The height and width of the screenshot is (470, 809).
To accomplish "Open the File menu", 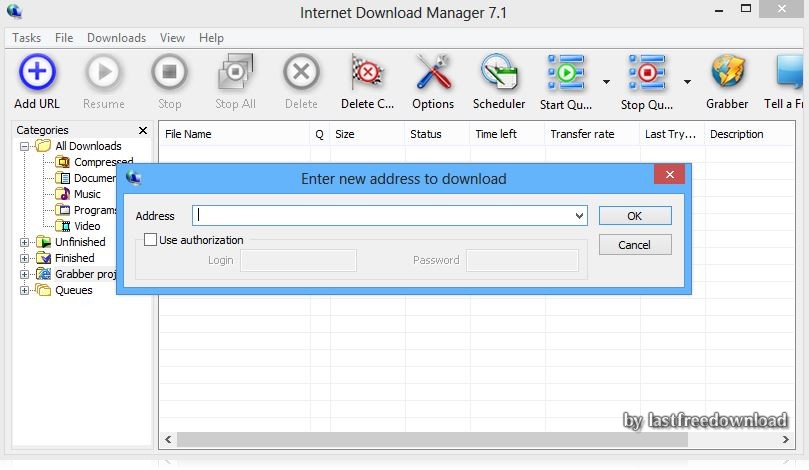I will click(x=64, y=38).
